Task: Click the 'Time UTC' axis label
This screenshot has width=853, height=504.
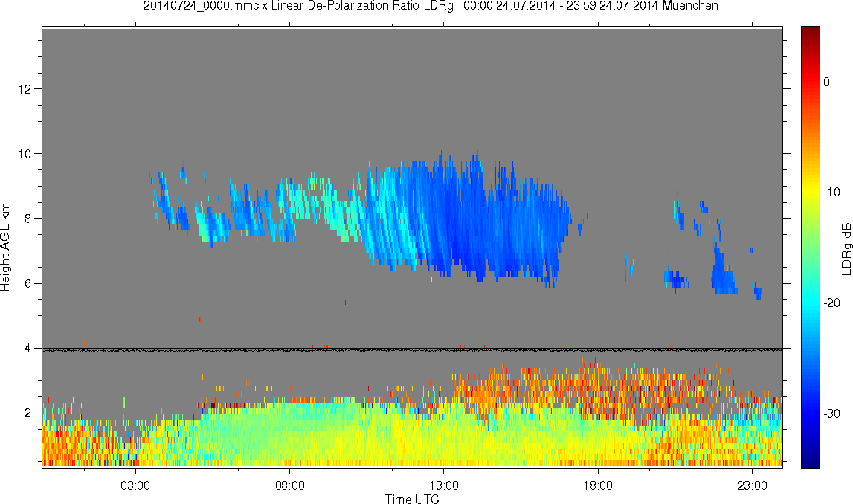Action: [x=412, y=499]
